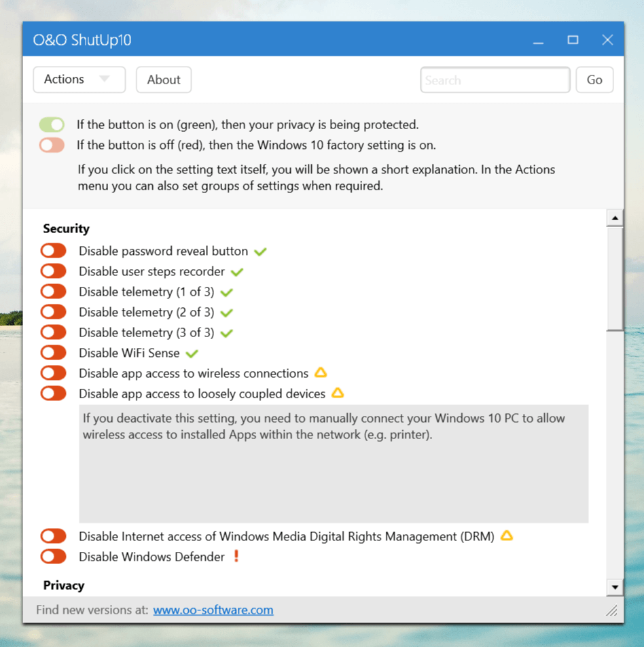
Task: Click the window resize grip corner
Action: click(612, 610)
